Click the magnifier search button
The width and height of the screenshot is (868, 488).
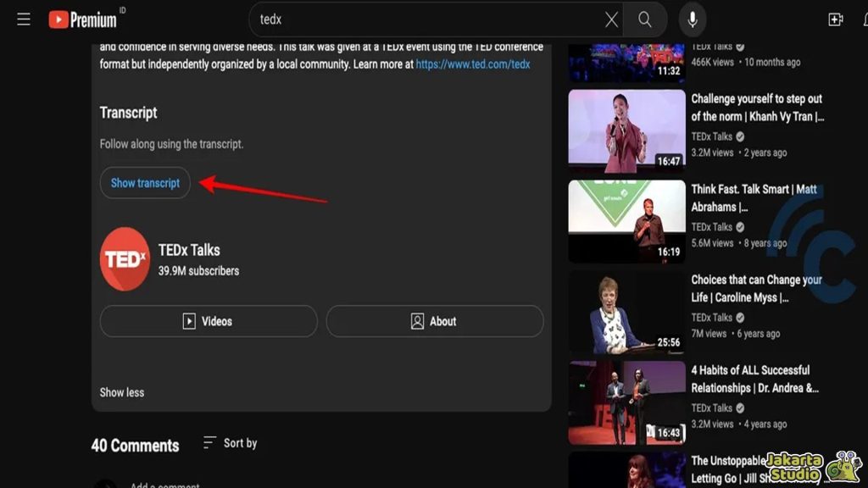point(644,19)
